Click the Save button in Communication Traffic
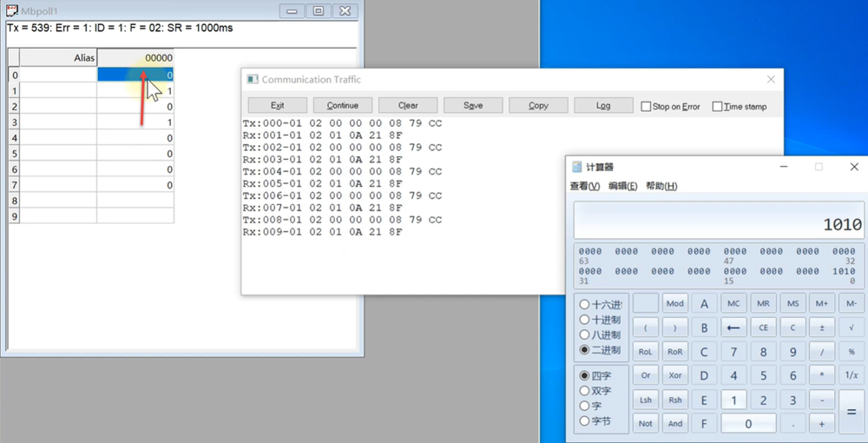Viewport: 868px width, 443px height. pyautogui.click(x=473, y=106)
